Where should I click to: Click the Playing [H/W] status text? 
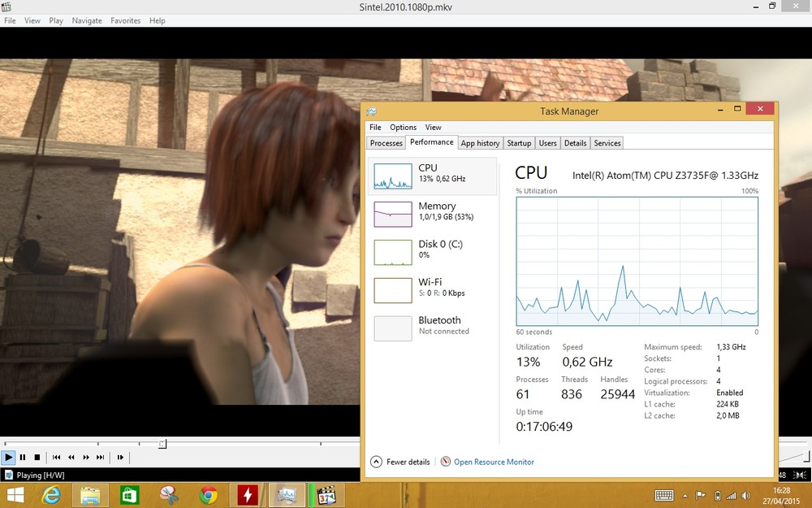[x=41, y=475]
